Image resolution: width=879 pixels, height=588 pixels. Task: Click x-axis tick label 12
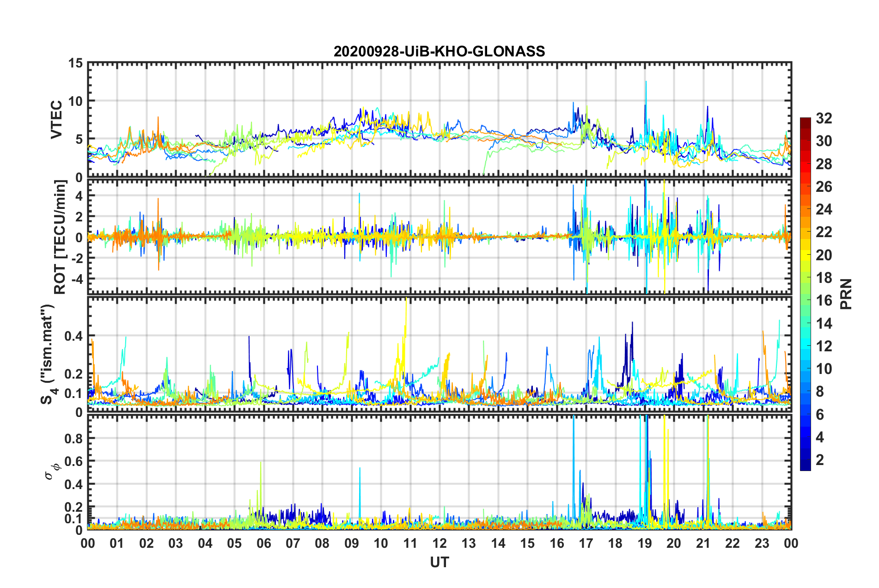click(x=439, y=543)
